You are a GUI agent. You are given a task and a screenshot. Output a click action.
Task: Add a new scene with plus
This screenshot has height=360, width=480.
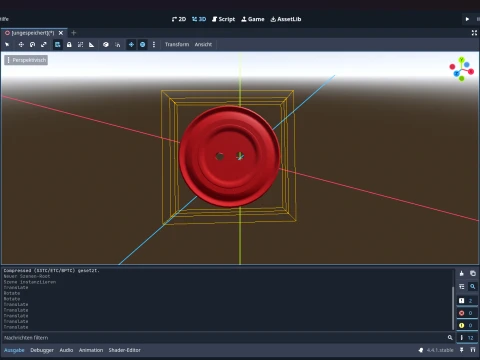tap(74, 33)
